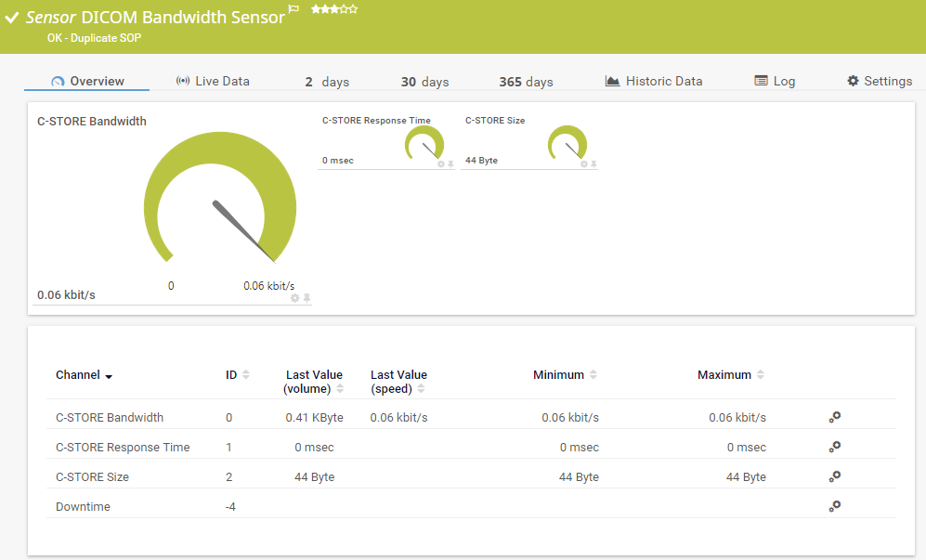Open gear settings under C-STORE Size gauge
This screenshot has width=926, height=560.
click(x=584, y=164)
